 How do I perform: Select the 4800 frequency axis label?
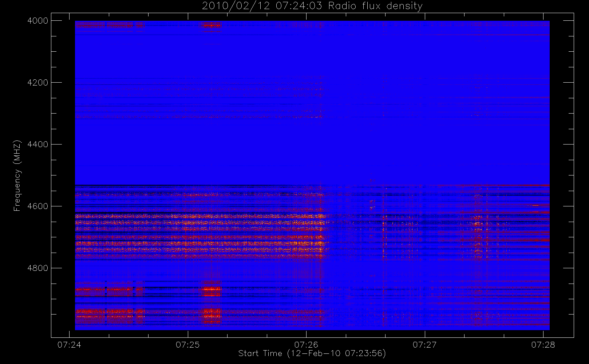pos(38,268)
